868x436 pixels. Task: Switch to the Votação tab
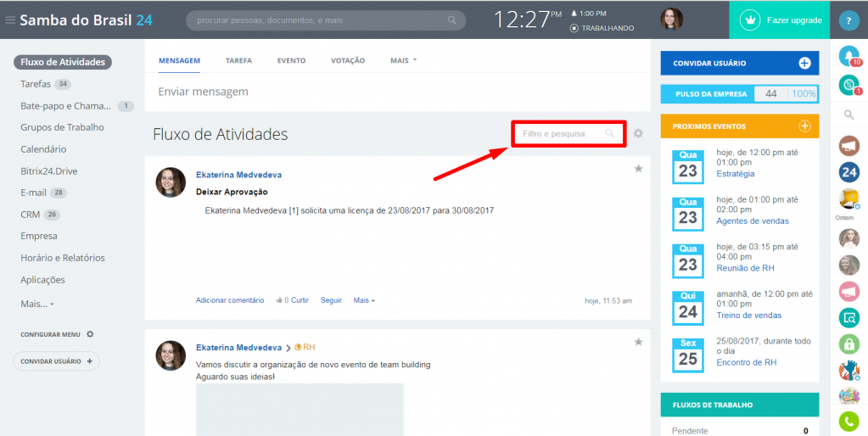(348, 60)
